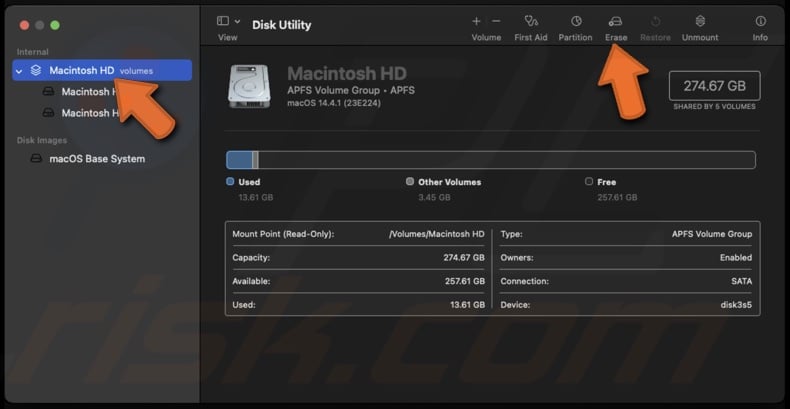The height and width of the screenshot is (409, 790).
Task: Click the Other Volumes 3.45 GB value
Action: point(434,197)
